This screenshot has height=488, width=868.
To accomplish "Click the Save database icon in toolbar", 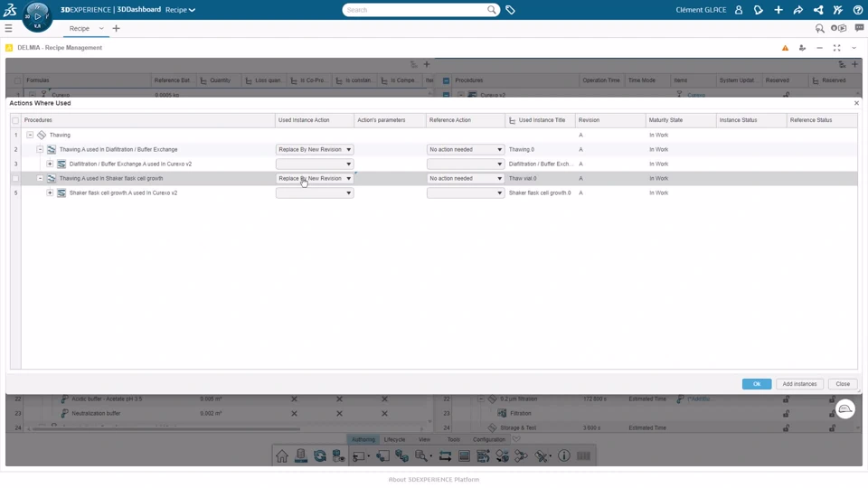I will [300, 455].
